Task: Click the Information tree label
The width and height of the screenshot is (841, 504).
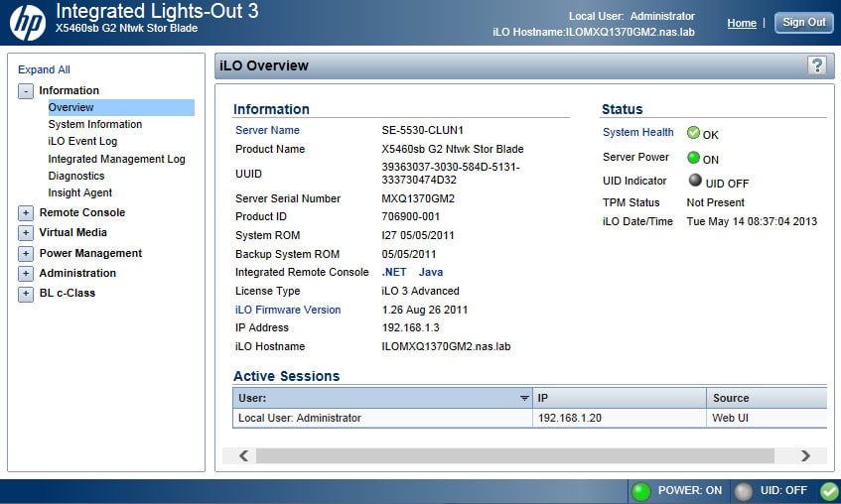Action: [70, 90]
